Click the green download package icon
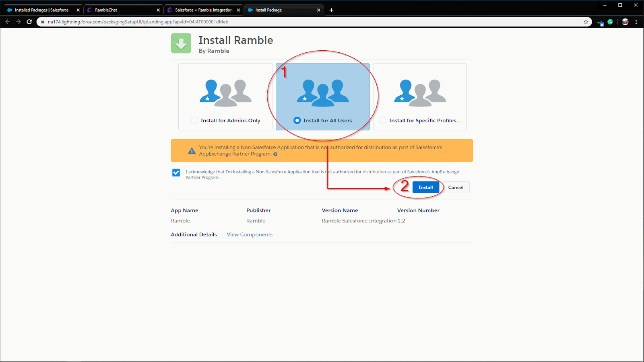Viewport: 644px width, 362px height. point(181,43)
